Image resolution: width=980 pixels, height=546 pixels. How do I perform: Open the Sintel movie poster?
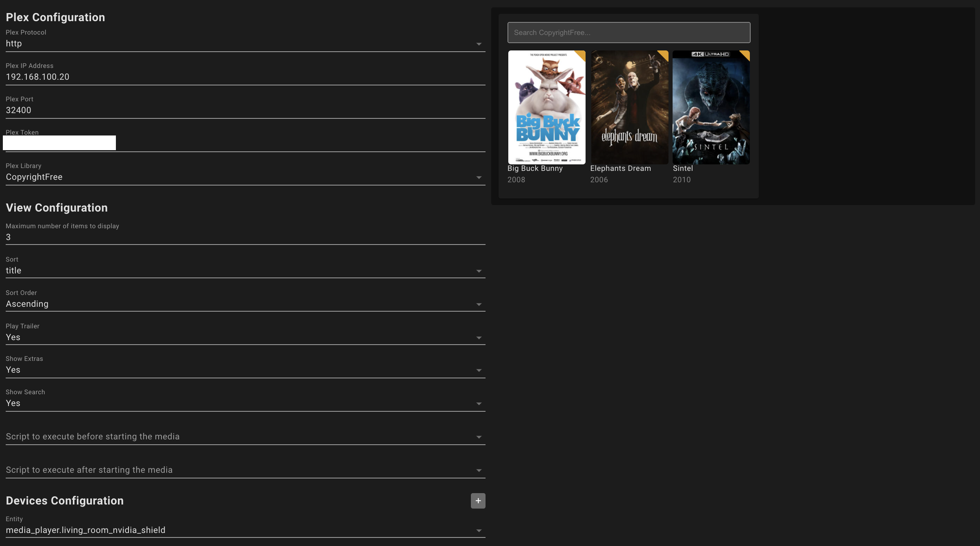(711, 107)
